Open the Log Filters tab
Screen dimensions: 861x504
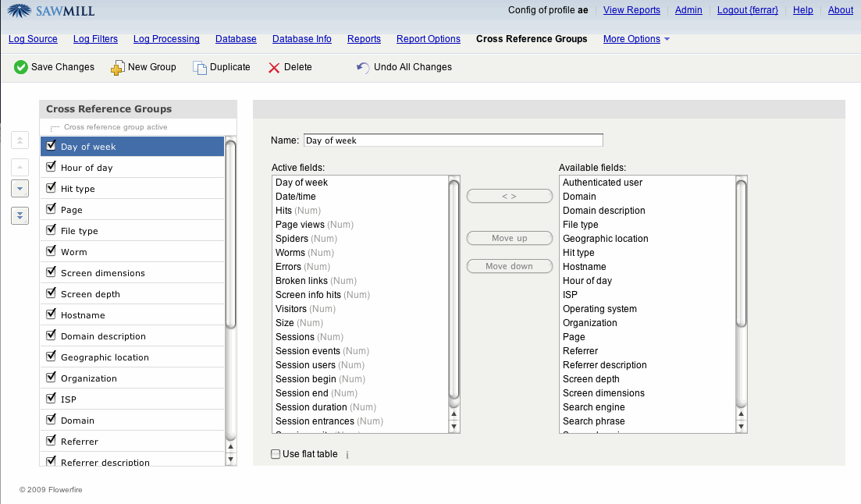95,39
